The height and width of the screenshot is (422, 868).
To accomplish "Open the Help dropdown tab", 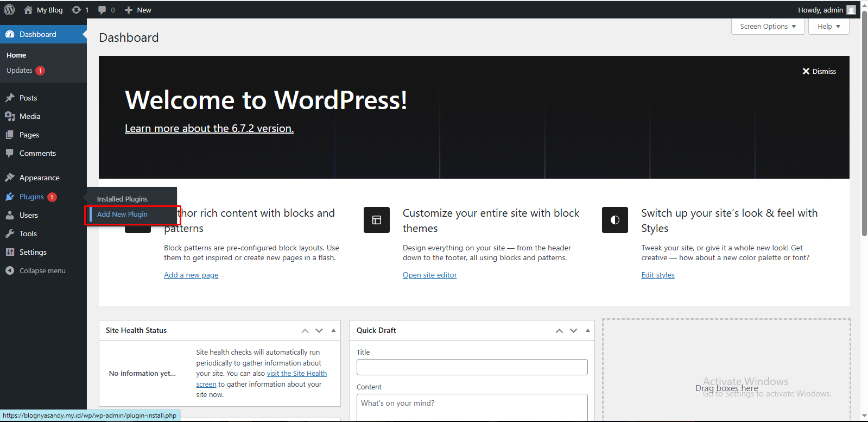I will [829, 26].
